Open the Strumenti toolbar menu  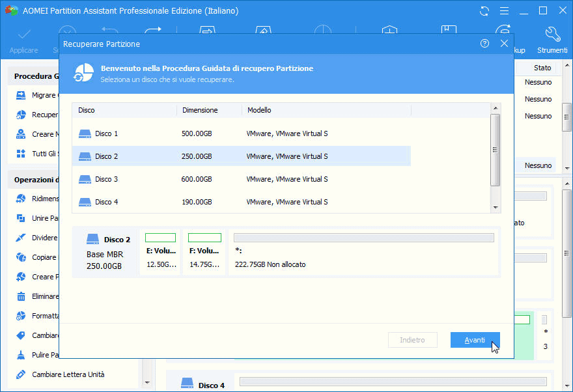[x=552, y=40]
